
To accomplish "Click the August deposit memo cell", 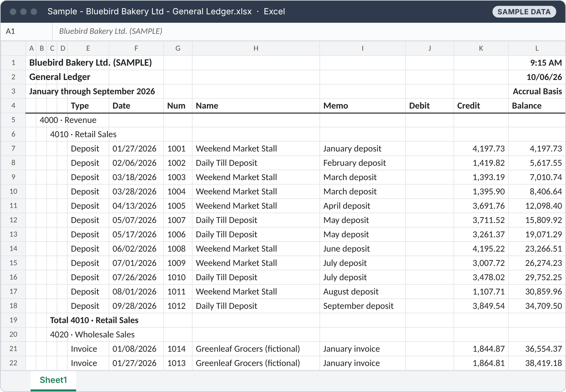I will 363,292.
